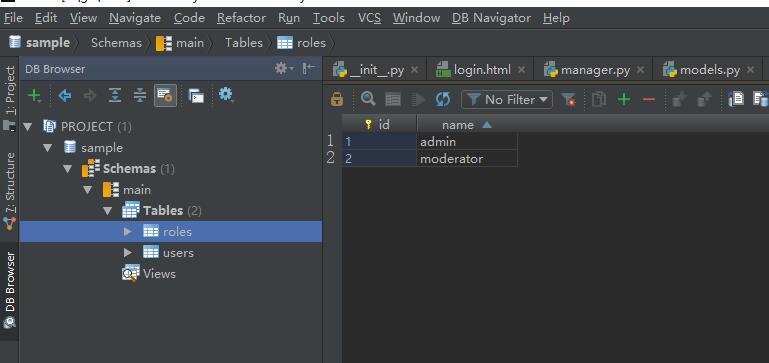
Task: Open the Tools menu
Action: (329, 18)
